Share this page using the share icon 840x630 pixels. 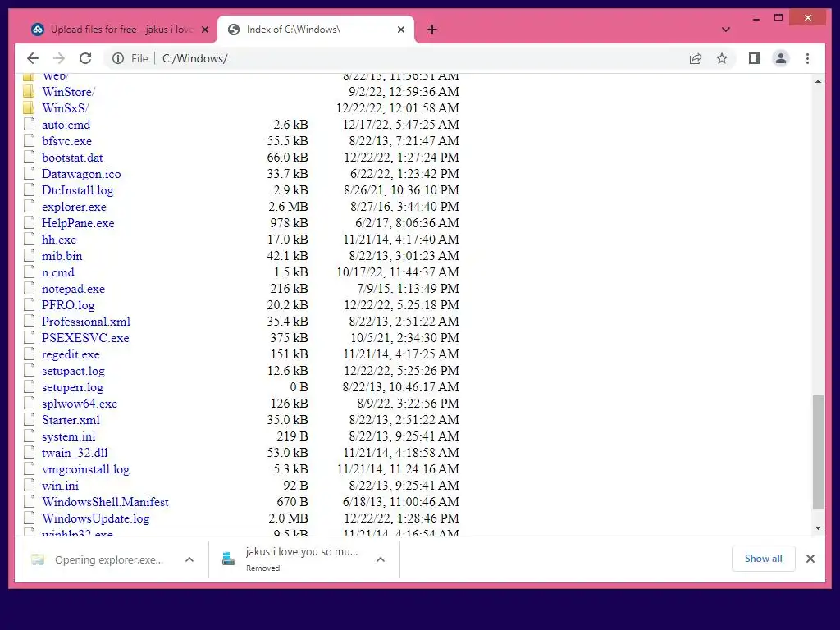696,58
